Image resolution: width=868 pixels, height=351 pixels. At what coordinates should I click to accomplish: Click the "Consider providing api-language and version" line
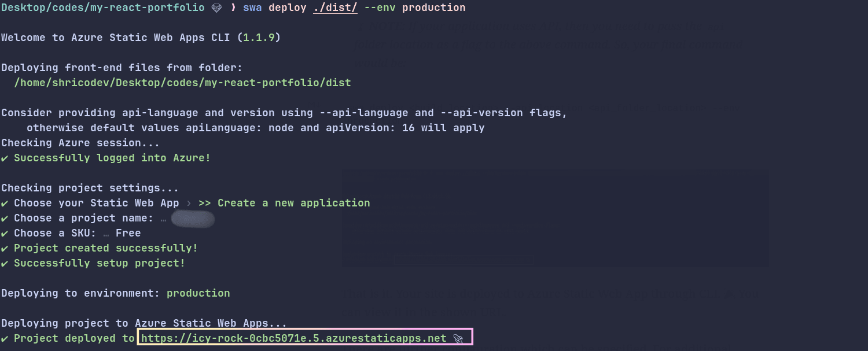click(x=284, y=113)
